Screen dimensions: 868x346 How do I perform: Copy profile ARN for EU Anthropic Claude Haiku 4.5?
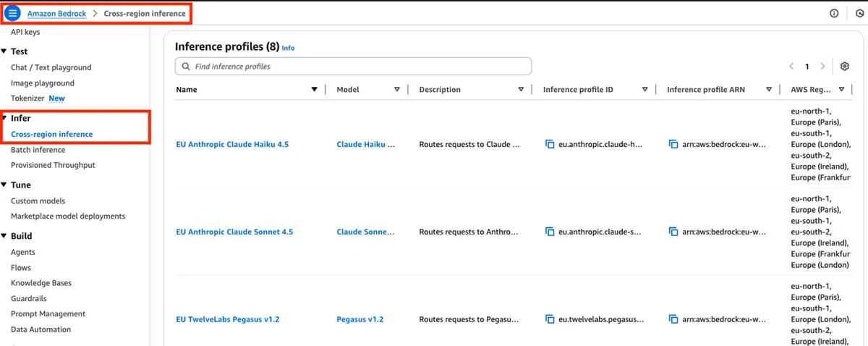(673, 145)
